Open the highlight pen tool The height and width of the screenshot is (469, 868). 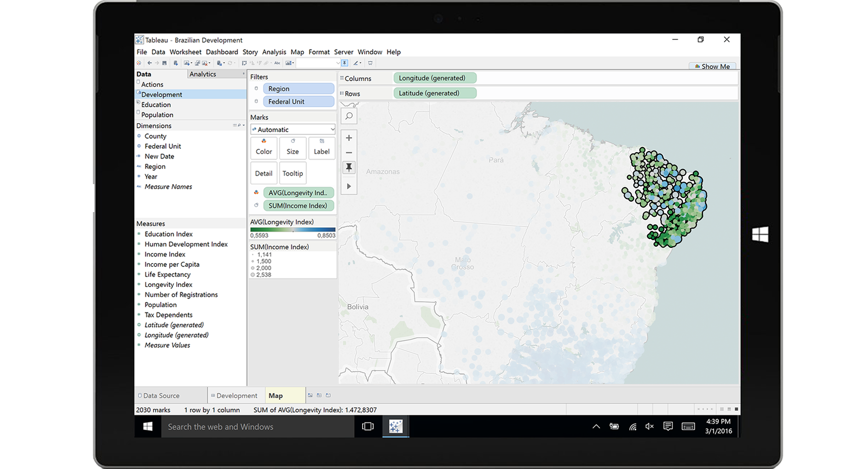[x=356, y=63]
